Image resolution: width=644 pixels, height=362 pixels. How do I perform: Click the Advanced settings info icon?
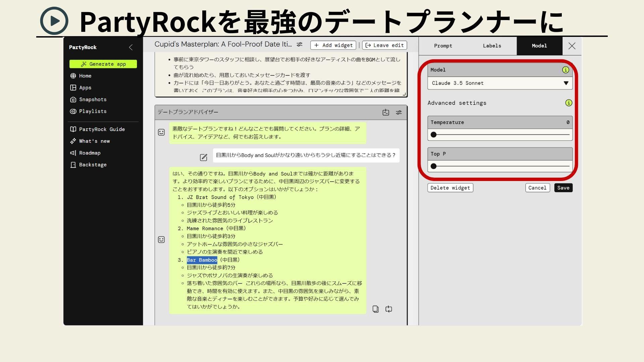(569, 103)
